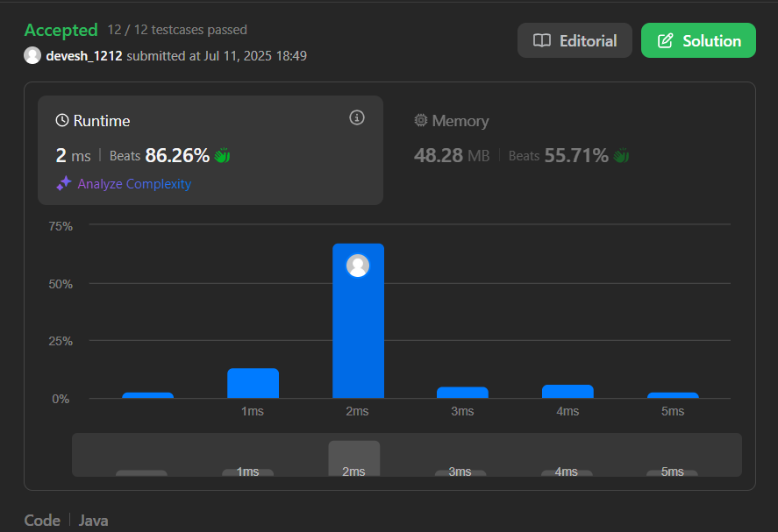Click the 2ms x-axis label under chart

click(x=357, y=411)
